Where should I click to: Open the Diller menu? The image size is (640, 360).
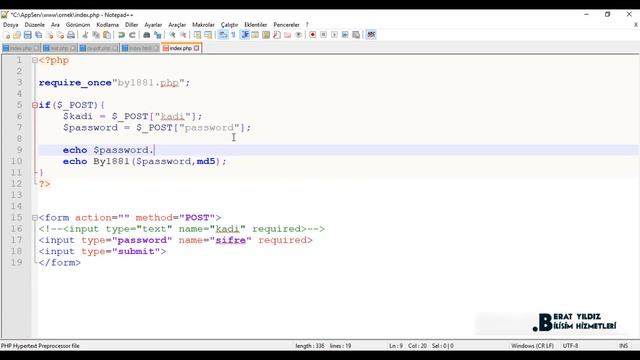(131, 25)
